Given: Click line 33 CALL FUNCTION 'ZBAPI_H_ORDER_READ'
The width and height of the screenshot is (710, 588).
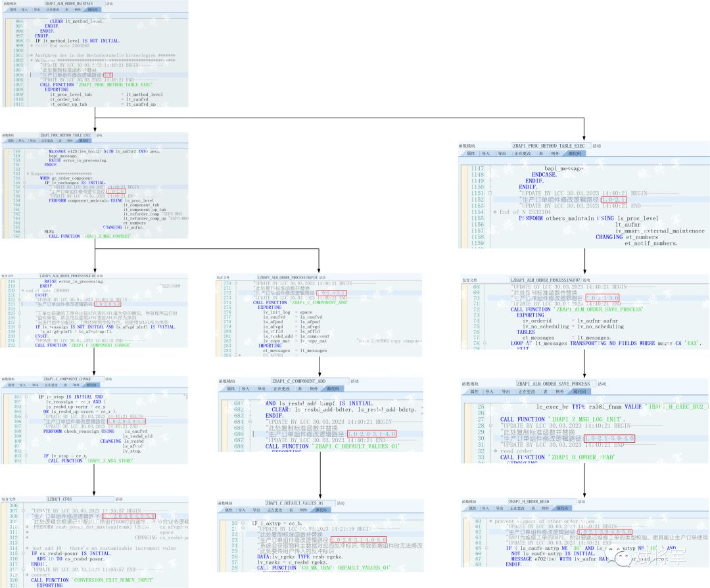Looking at the screenshot, I should [x=557, y=457].
